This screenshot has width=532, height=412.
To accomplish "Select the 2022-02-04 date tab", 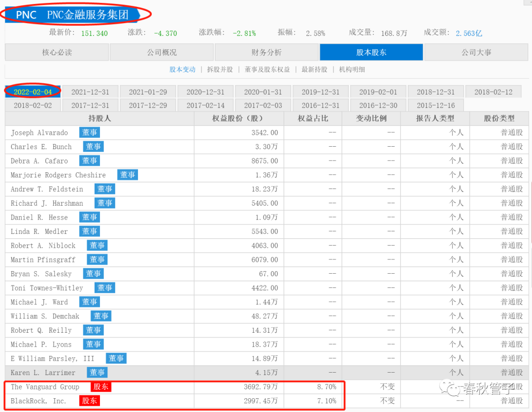I will pyautogui.click(x=33, y=92).
